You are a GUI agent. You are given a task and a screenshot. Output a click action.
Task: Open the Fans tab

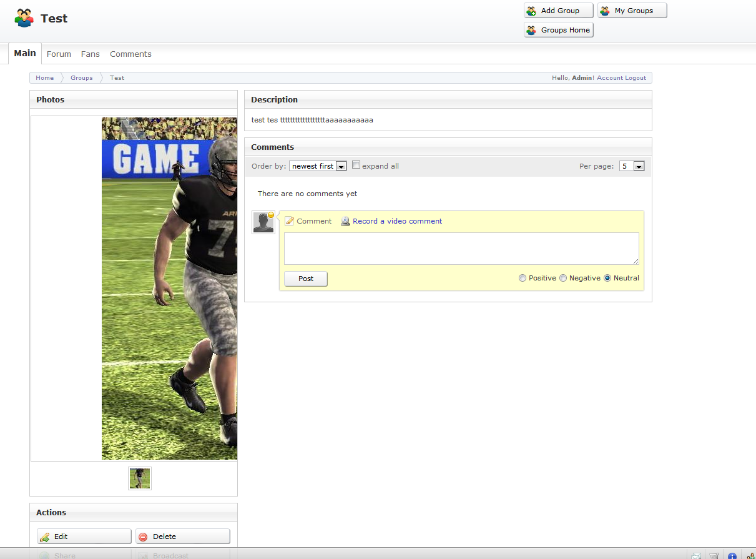tap(91, 54)
